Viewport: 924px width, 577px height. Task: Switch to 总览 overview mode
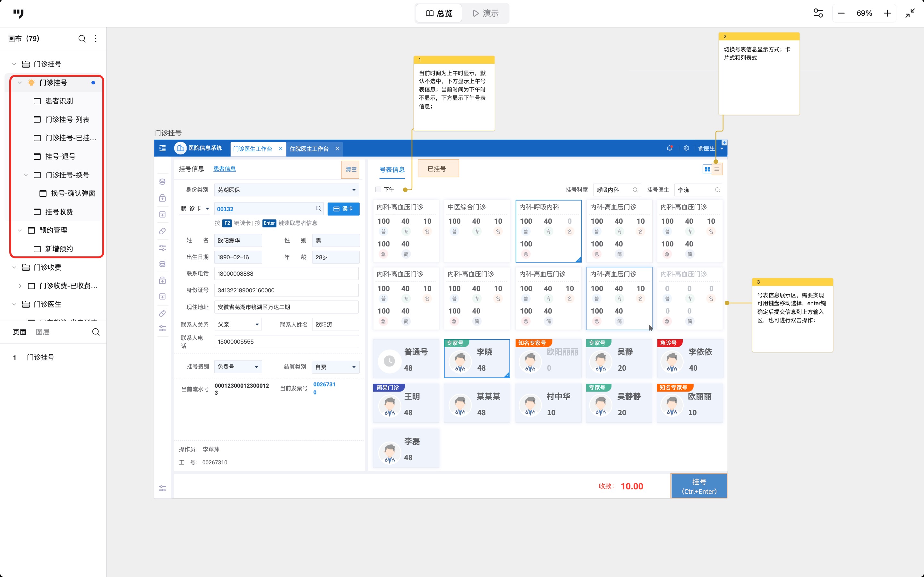point(439,13)
